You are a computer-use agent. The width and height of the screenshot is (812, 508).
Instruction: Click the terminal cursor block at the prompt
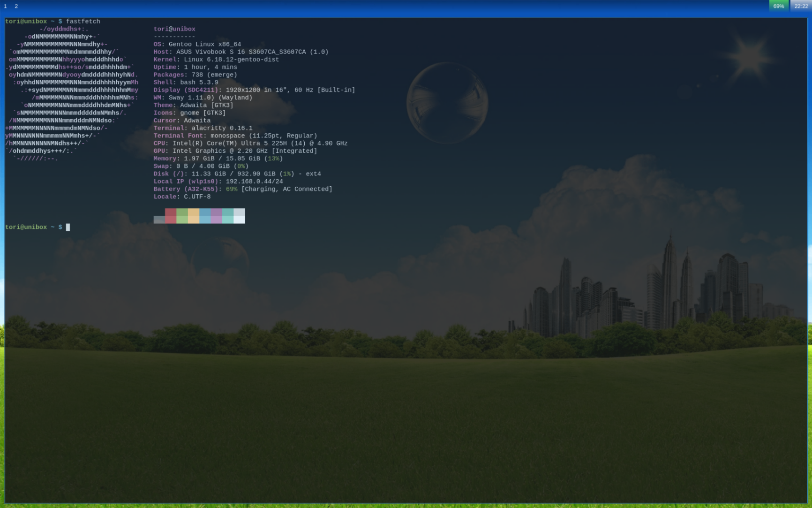point(68,227)
